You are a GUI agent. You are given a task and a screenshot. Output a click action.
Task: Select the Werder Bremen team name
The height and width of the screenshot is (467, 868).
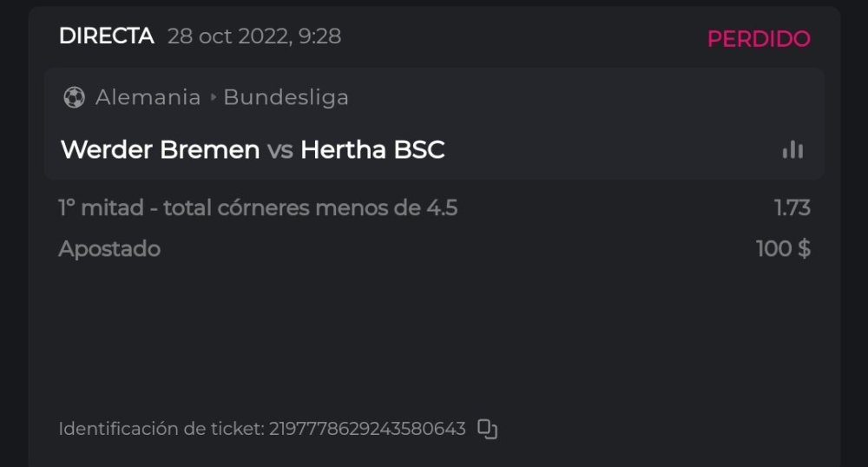click(160, 150)
